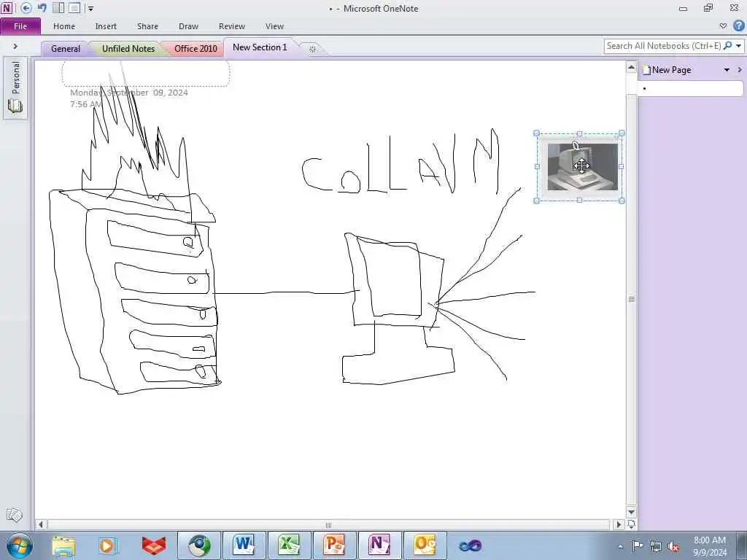Click the page date Monday, September 09, 2024
Viewport: 747px width, 560px height.
pos(129,93)
